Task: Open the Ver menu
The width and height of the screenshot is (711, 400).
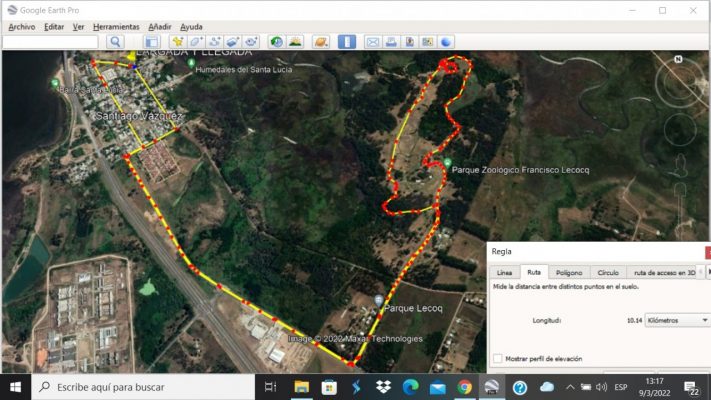Action: point(78,27)
